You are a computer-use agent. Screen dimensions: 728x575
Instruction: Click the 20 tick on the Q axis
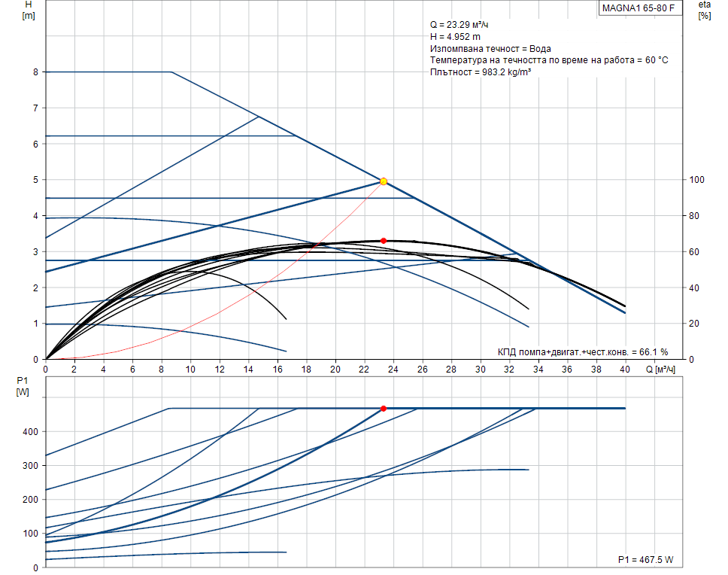tap(335, 370)
